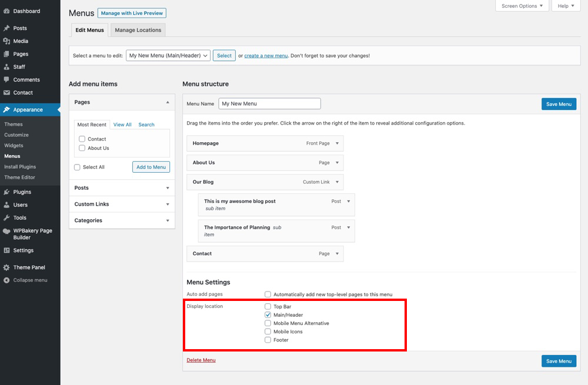
Task: Open Install Plugins submenu item
Action: tap(20, 167)
